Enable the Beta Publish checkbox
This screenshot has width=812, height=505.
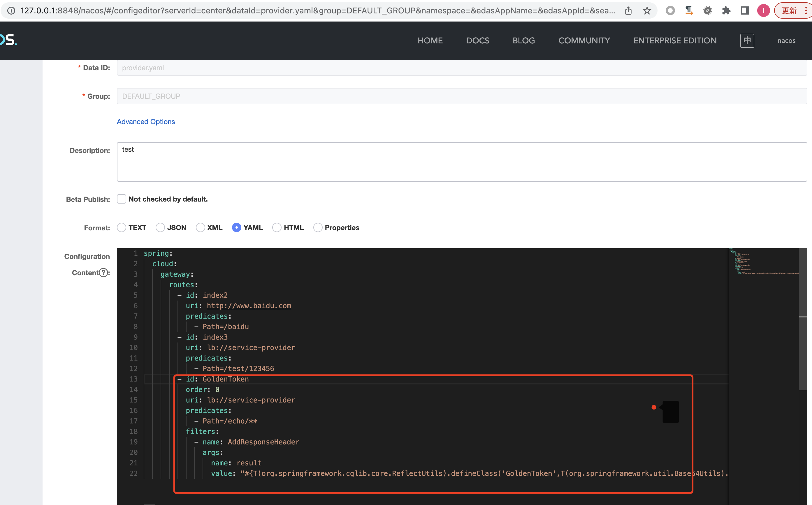point(121,199)
